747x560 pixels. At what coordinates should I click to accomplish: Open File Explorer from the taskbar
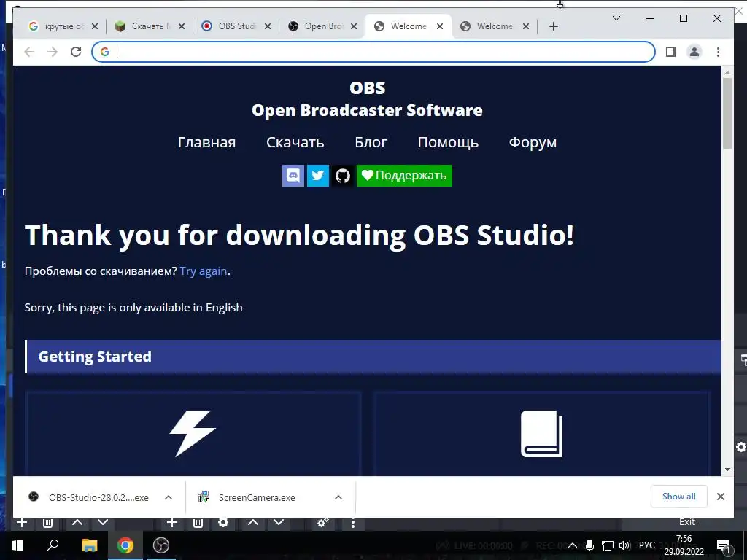click(x=89, y=545)
